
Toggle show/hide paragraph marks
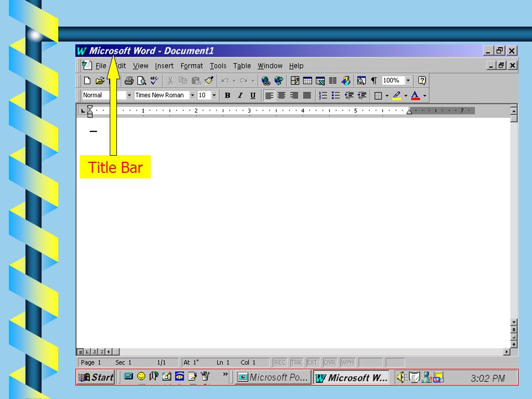(374, 81)
